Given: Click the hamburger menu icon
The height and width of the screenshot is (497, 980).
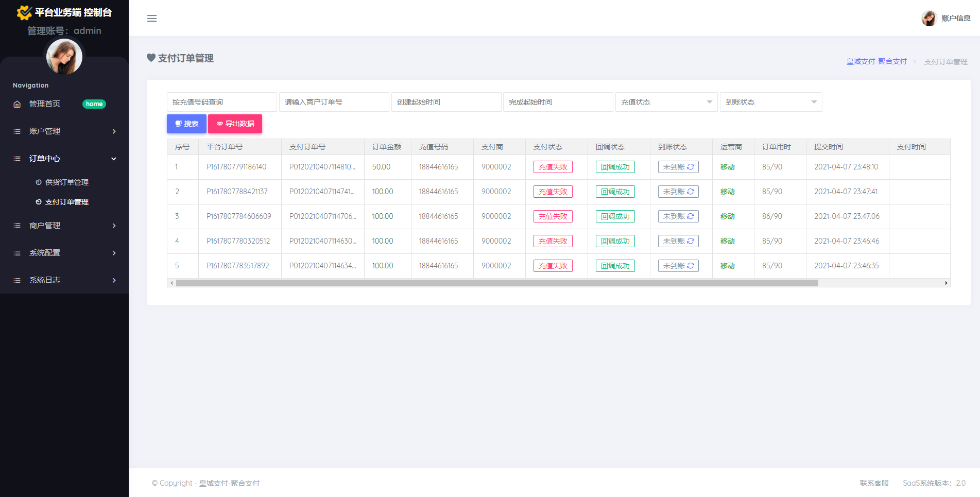Looking at the screenshot, I should (x=152, y=19).
